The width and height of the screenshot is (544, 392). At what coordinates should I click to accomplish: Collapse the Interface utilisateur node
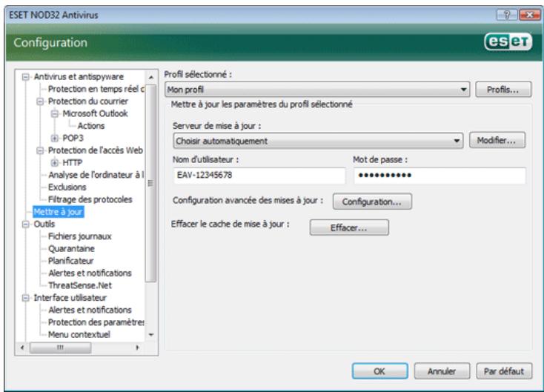pyautogui.click(x=25, y=298)
